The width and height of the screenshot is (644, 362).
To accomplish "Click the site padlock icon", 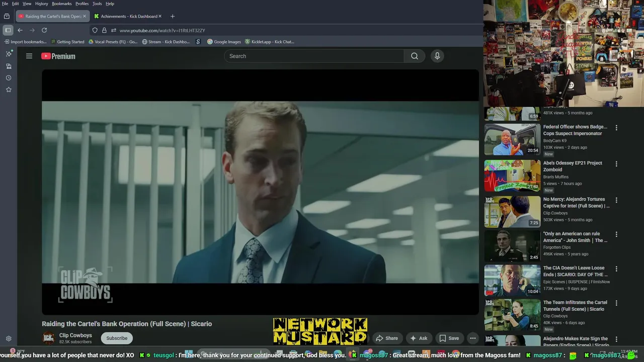I will coord(104,30).
